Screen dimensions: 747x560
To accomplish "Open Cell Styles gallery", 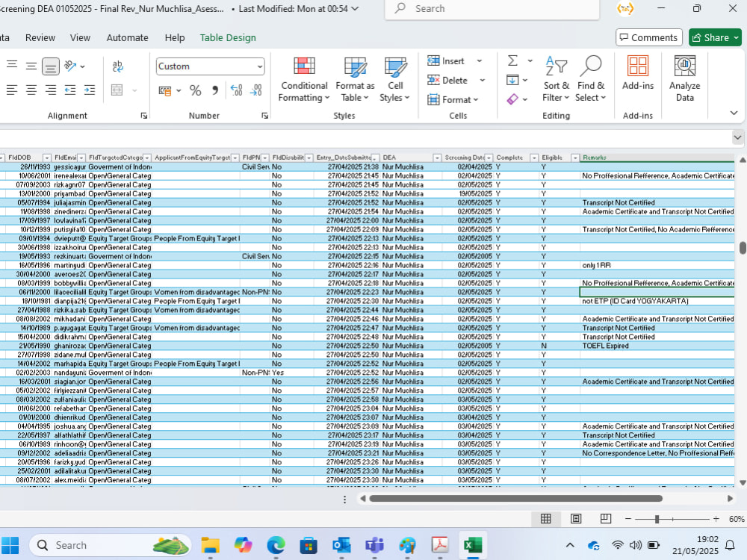I will (395, 79).
